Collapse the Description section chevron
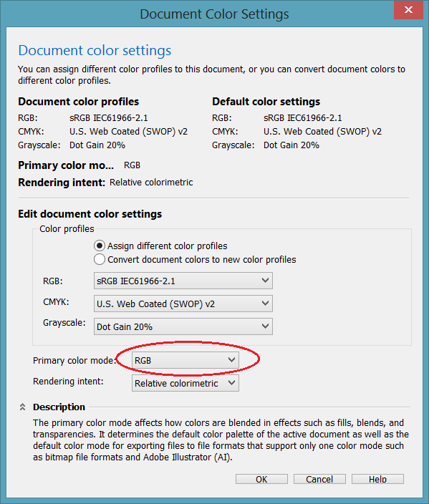429x504 pixels. [x=22, y=407]
